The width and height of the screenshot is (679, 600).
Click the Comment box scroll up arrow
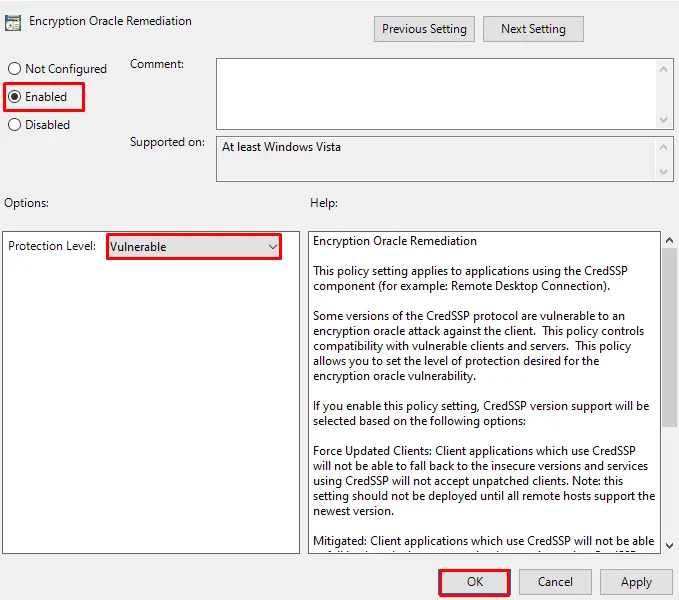[663, 69]
